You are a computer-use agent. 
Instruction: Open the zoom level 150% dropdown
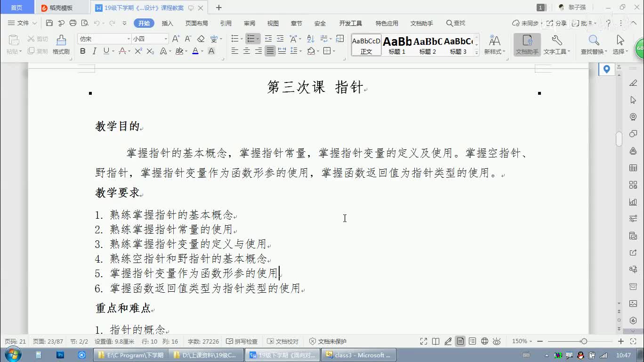click(522, 341)
